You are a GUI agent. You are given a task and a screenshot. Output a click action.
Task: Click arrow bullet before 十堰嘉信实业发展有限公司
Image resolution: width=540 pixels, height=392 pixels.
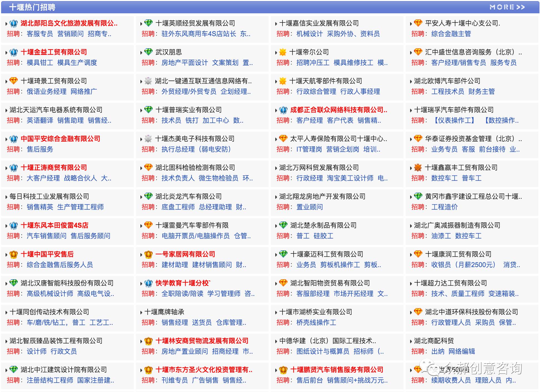pyautogui.click(x=276, y=24)
